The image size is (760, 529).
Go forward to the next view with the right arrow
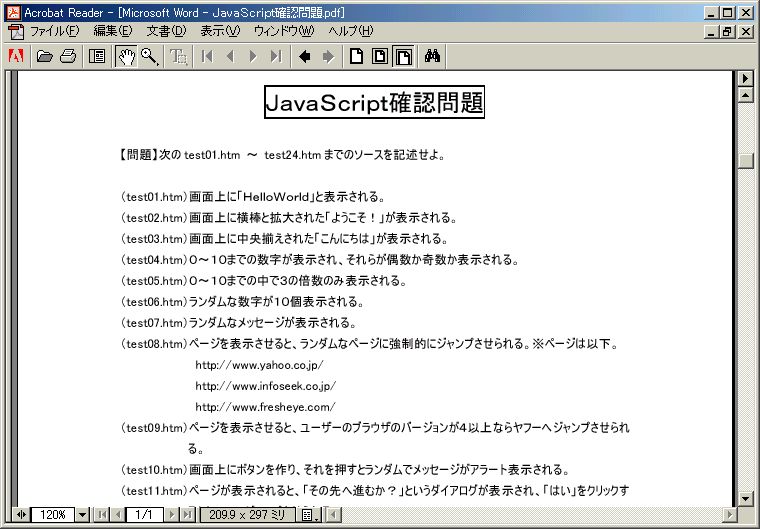click(x=328, y=56)
